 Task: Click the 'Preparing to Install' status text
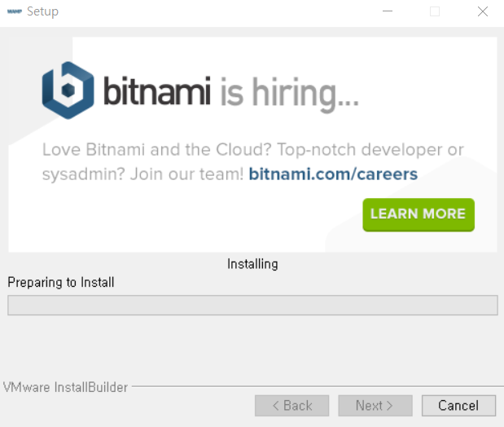[61, 282]
